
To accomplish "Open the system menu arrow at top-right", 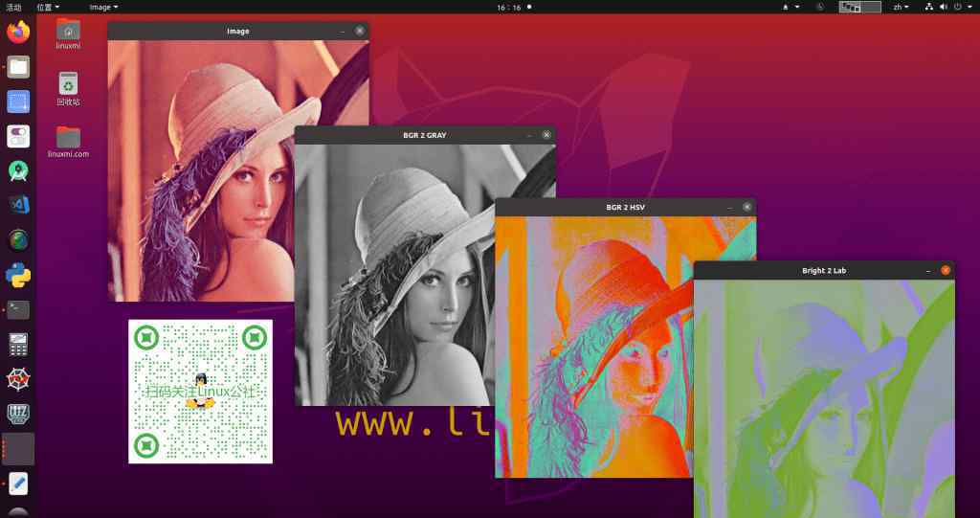I will [x=970, y=8].
